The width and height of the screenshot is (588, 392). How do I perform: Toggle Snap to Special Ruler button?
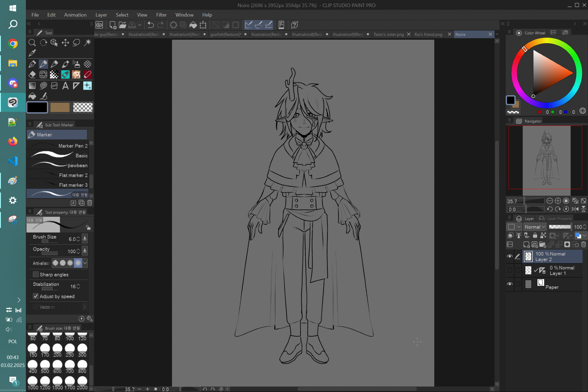pyautogui.click(x=259, y=25)
